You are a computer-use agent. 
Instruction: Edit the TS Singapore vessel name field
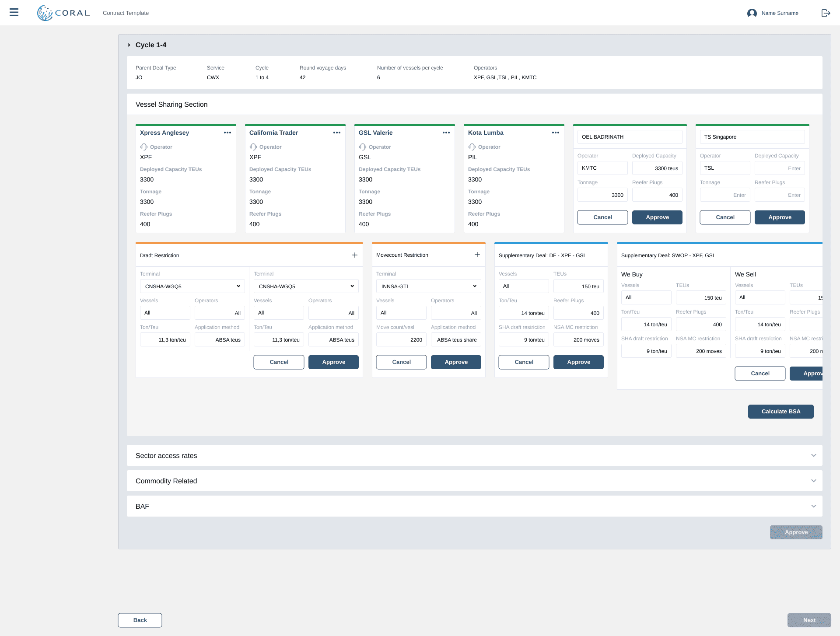click(x=752, y=137)
